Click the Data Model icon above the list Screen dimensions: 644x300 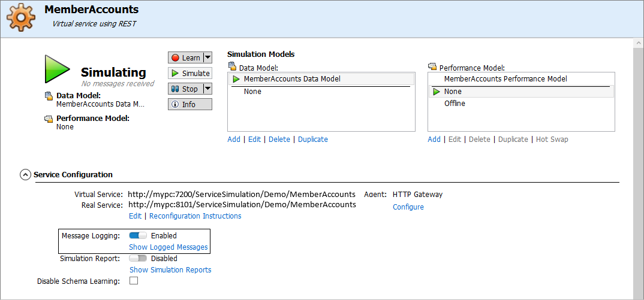232,68
